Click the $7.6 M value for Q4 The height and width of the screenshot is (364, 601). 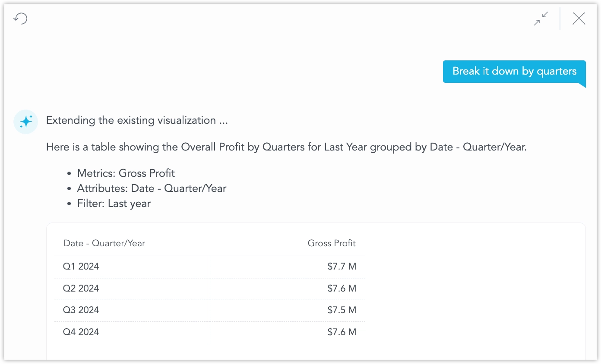342,332
